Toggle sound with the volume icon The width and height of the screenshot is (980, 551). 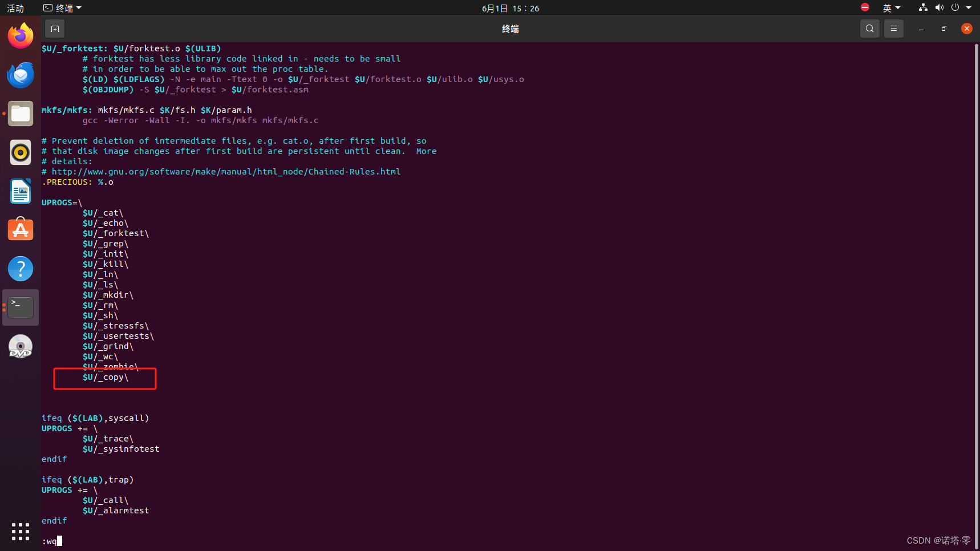coord(939,7)
